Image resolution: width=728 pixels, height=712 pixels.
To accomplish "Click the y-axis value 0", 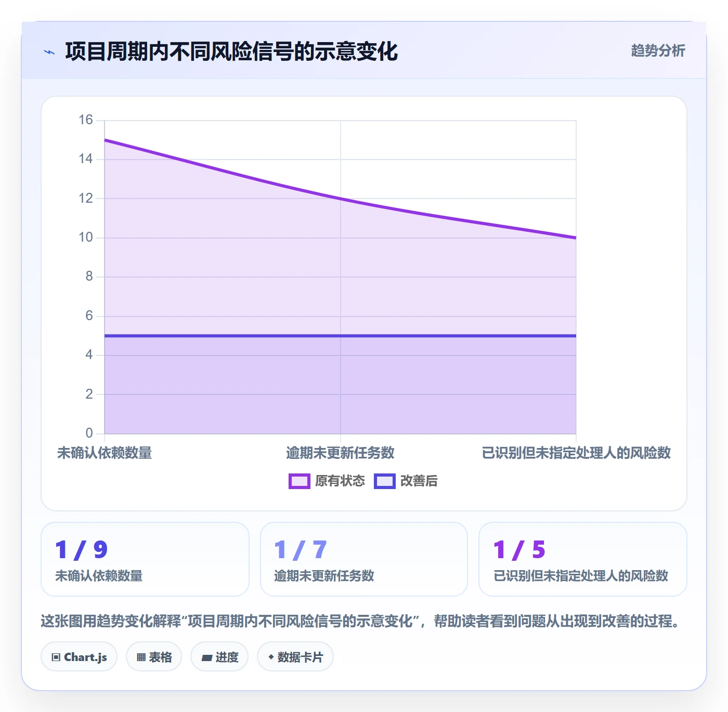I will pyautogui.click(x=89, y=433).
